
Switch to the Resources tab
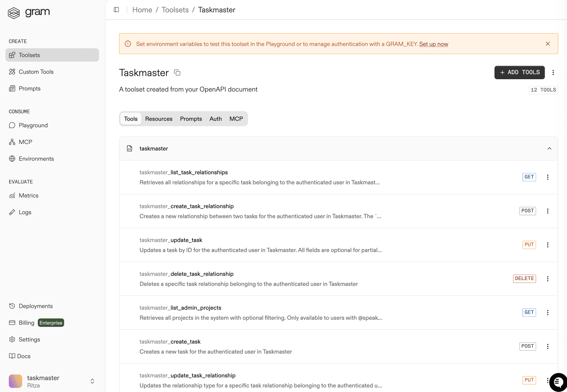tap(159, 118)
